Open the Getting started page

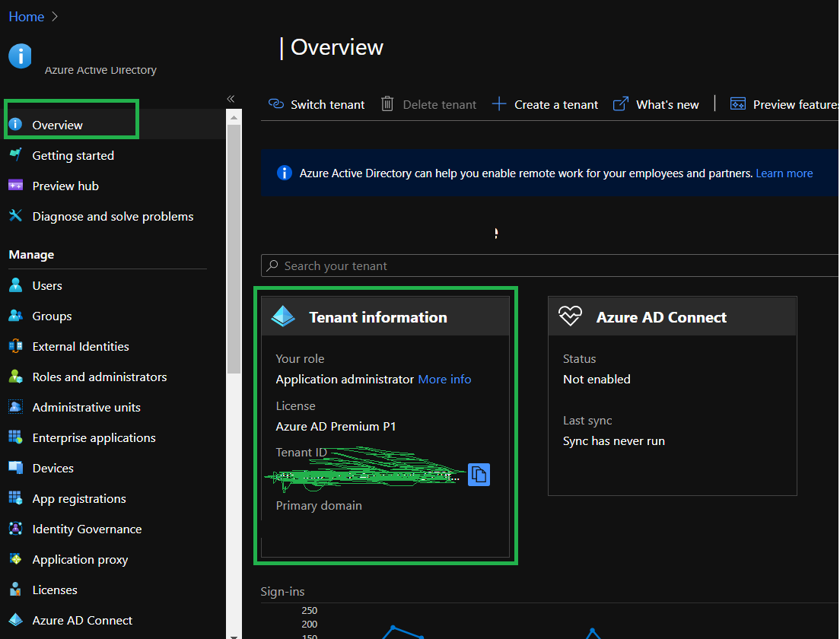(72, 155)
